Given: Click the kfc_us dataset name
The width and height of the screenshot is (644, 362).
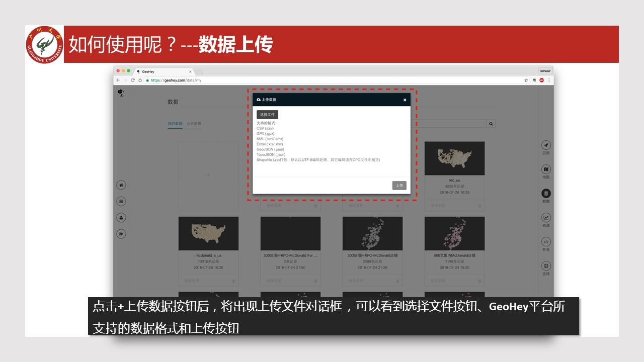Looking at the screenshot, I should [454, 180].
